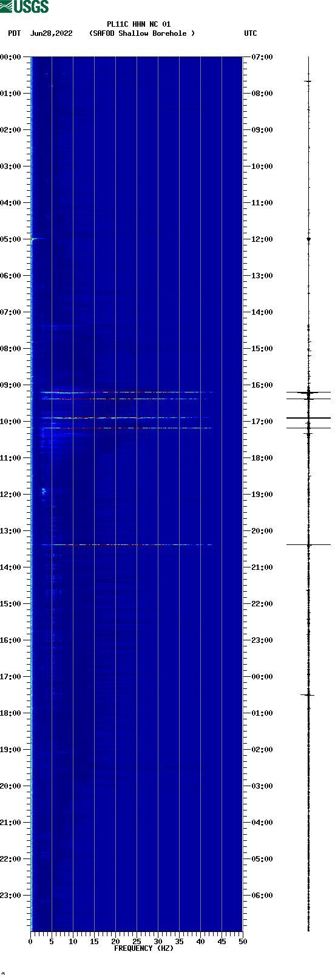
Task: Click the 16:00 UTC time label
Action: pos(262,385)
